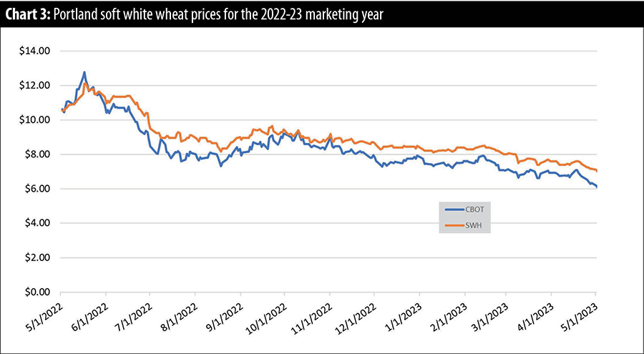This screenshot has height=354, width=644.
Task: Click the blue CBOT line's right endpoint
Action: [x=597, y=187]
